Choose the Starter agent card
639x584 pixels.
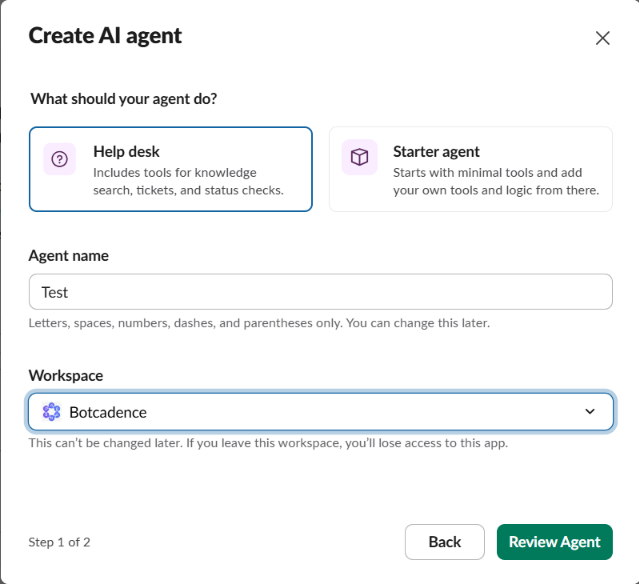(471, 169)
